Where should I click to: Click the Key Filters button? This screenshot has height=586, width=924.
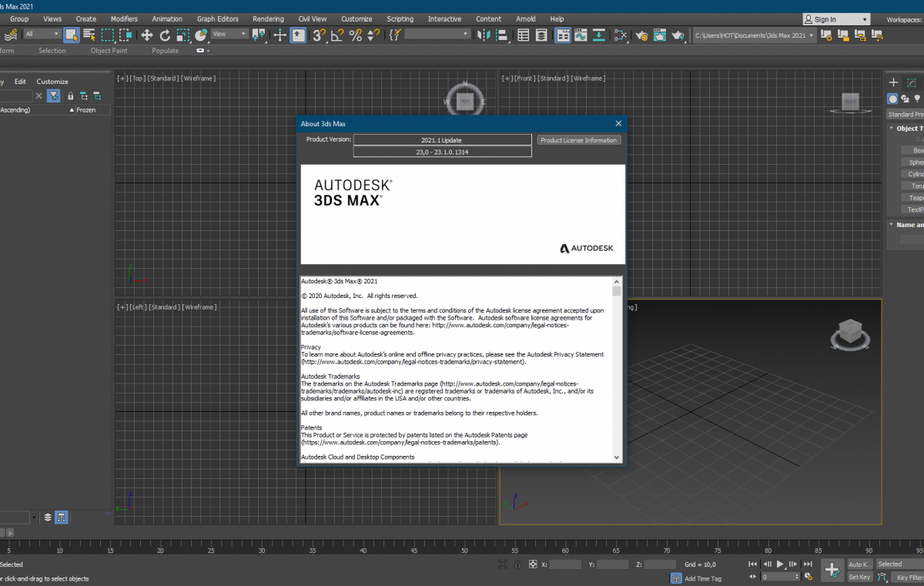point(909,577)
